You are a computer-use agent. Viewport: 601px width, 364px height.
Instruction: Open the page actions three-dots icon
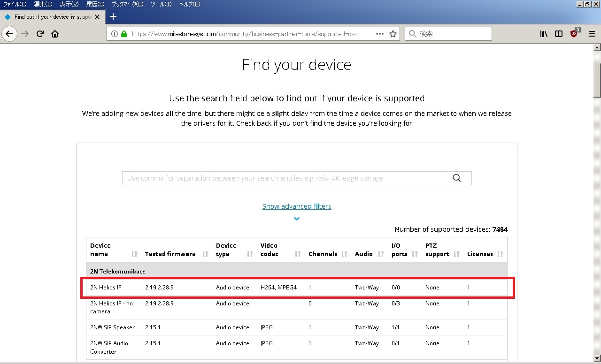click(380, 34)
